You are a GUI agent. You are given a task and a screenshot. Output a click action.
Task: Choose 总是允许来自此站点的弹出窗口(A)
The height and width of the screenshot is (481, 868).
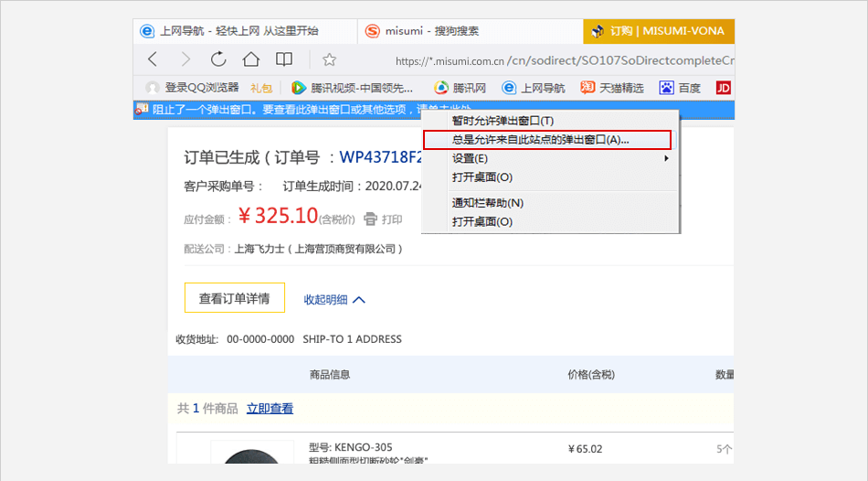(x=541, y=140)
